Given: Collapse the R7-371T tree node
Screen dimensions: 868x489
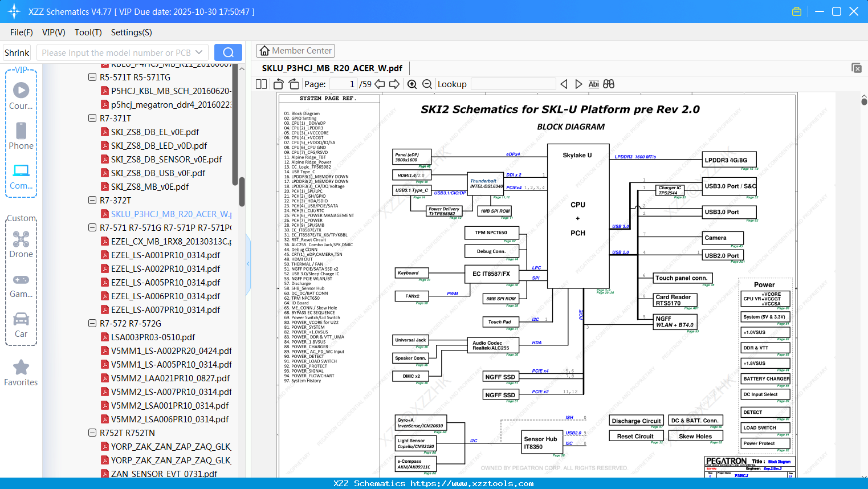Looking at the screenshot, I should 92,118.
